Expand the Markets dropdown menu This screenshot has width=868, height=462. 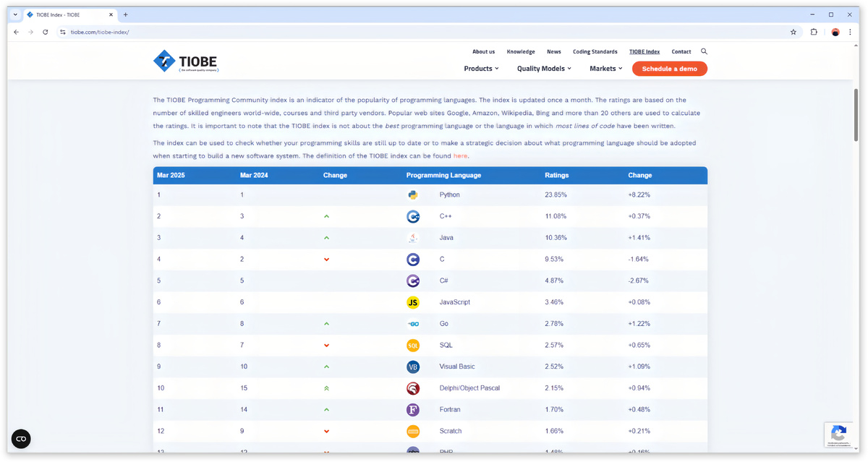tap(605, 69)
